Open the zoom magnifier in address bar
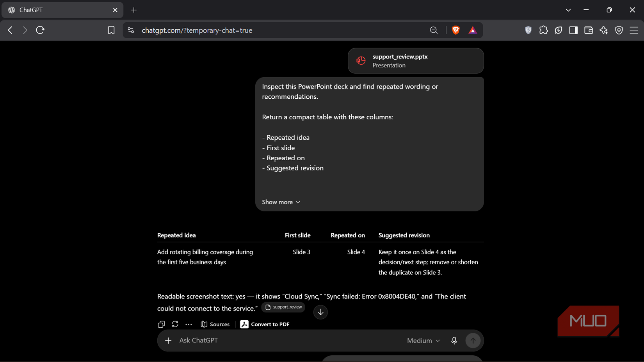 (x=434, y=30)
